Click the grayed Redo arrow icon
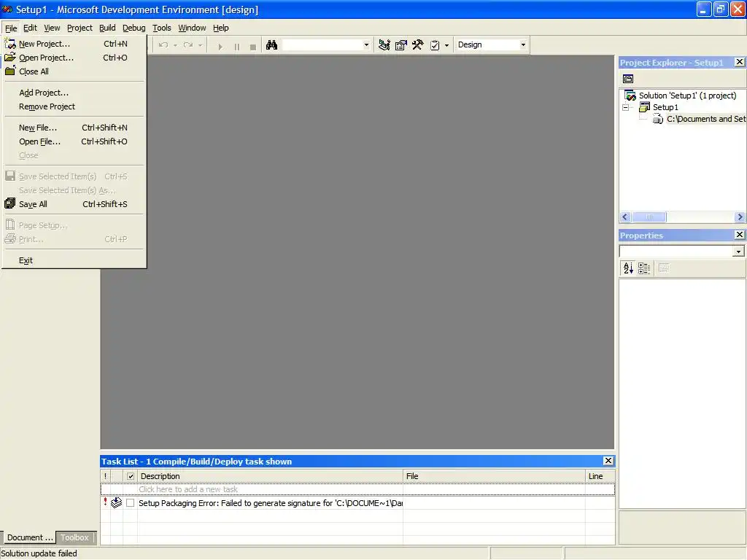Viewport: 747px width, 560px height. [188, 44]
